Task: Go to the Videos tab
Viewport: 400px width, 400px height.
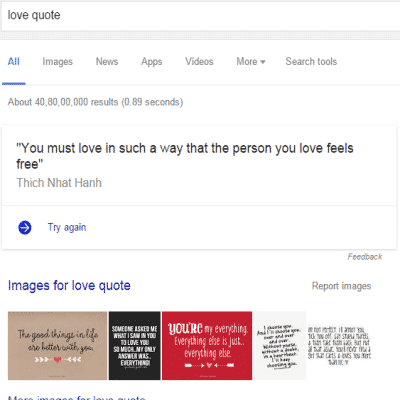Action: pos(199,62)
